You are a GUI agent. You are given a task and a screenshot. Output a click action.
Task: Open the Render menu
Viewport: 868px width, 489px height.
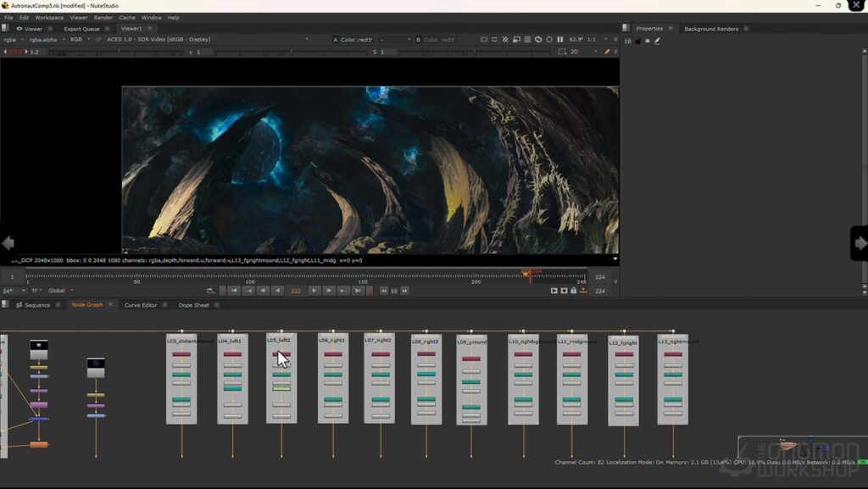103,18
